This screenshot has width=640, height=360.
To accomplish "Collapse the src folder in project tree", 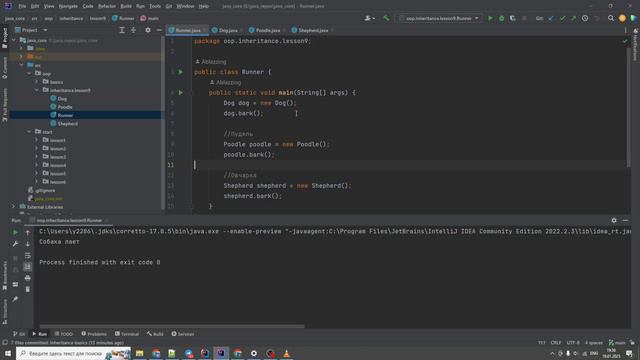I will click(22, 65).
